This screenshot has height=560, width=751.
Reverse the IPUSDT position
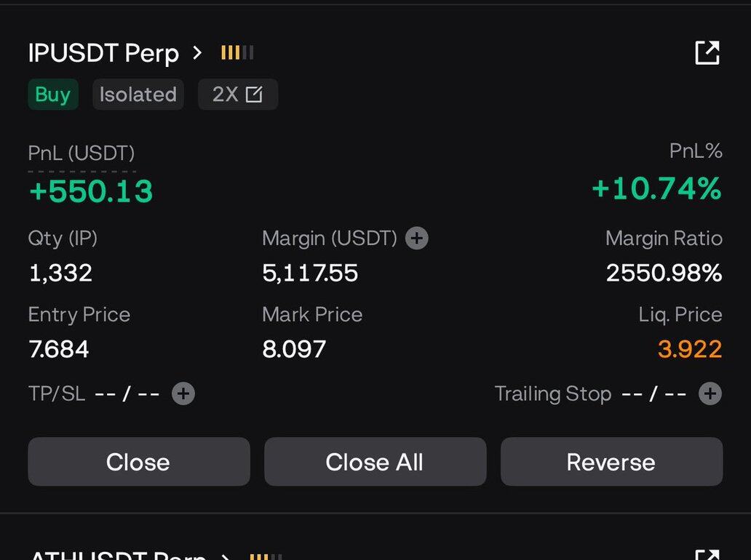point(611,462)
